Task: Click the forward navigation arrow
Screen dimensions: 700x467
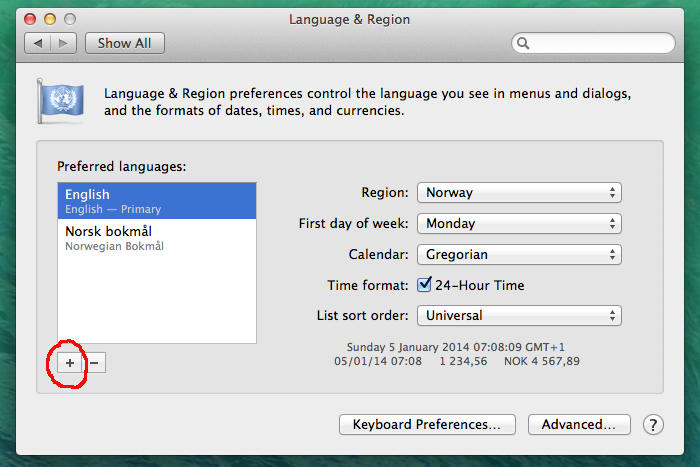Action: (x=64, y=43)
